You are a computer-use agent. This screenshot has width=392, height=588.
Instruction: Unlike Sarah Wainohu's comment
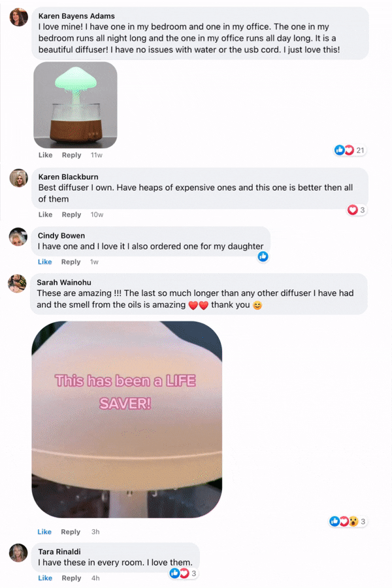click(44, 532)
